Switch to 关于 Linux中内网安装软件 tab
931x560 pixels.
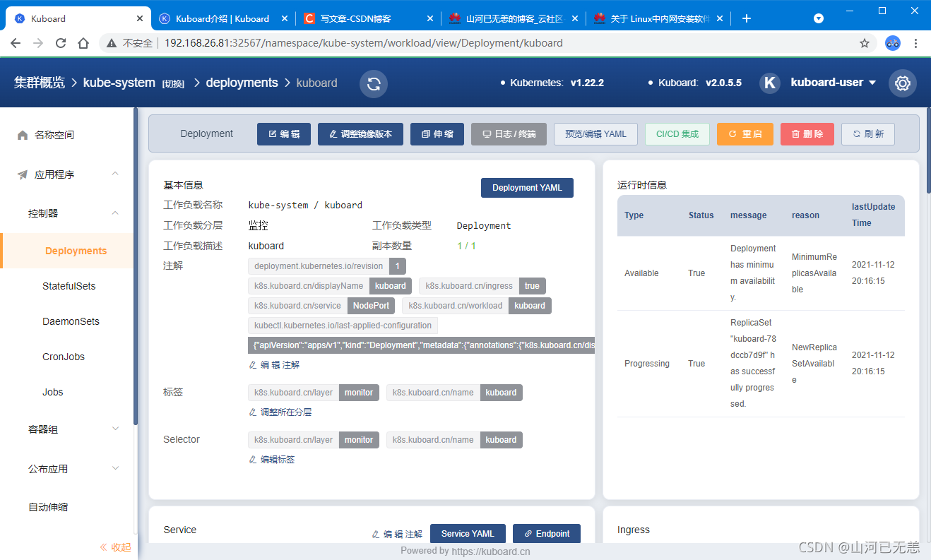[x=657, y=18]
